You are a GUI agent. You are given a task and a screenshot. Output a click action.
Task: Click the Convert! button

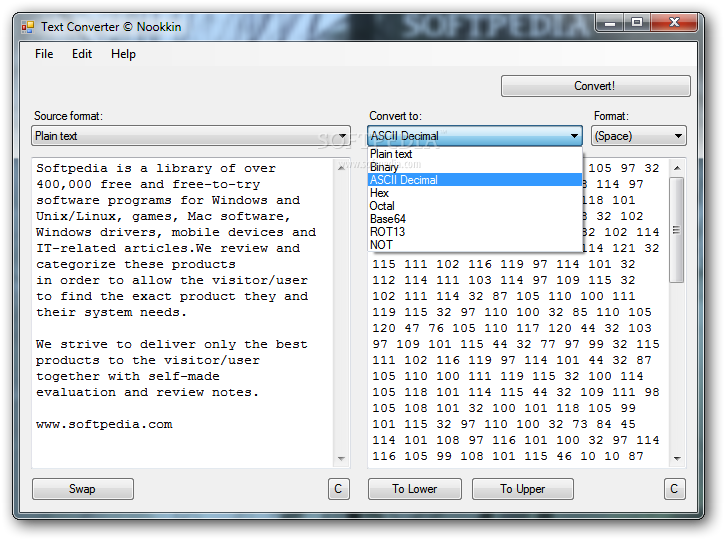(x=596, y=86)
